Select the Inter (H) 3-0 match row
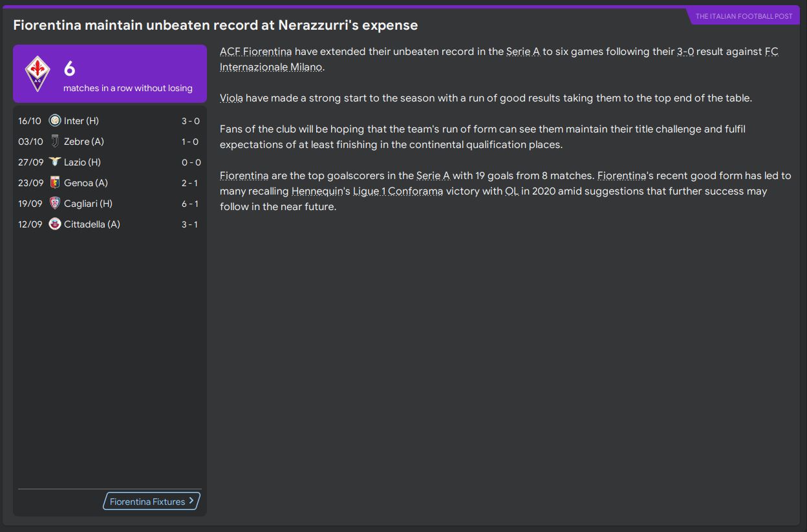This screenshot has height=532, width=807. click(109, 121)
